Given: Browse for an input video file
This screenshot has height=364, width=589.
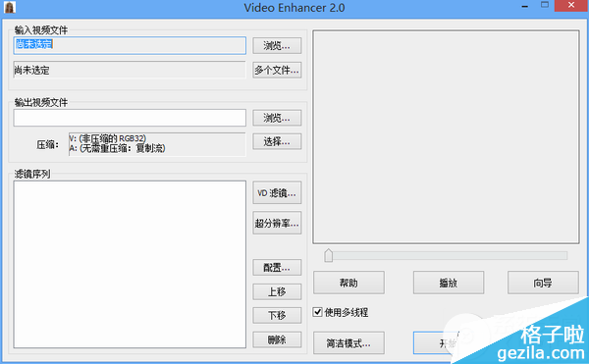Looking at the screenshot, I should pos(277,46).
